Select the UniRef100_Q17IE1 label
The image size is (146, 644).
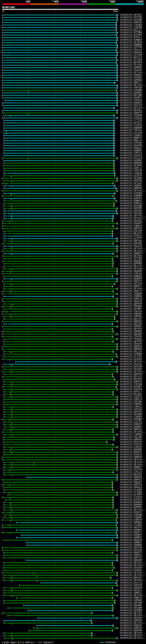click(x=131, y=613)
